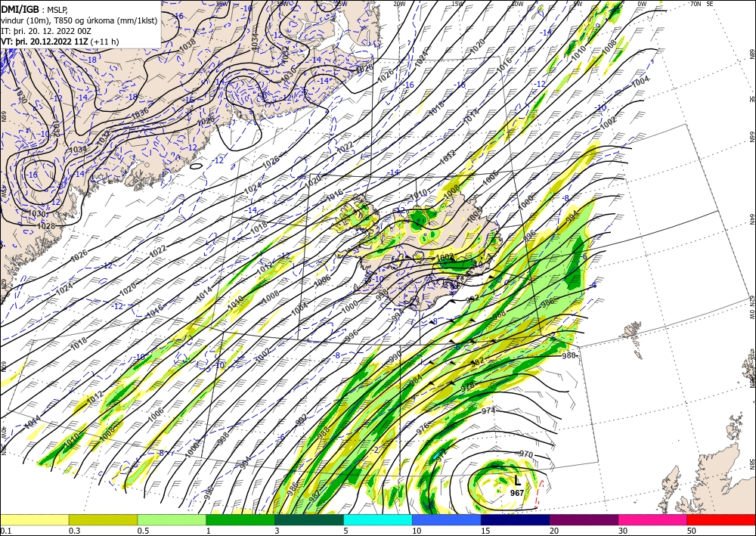Click the '0W' longitude label at top

point(642,4)
